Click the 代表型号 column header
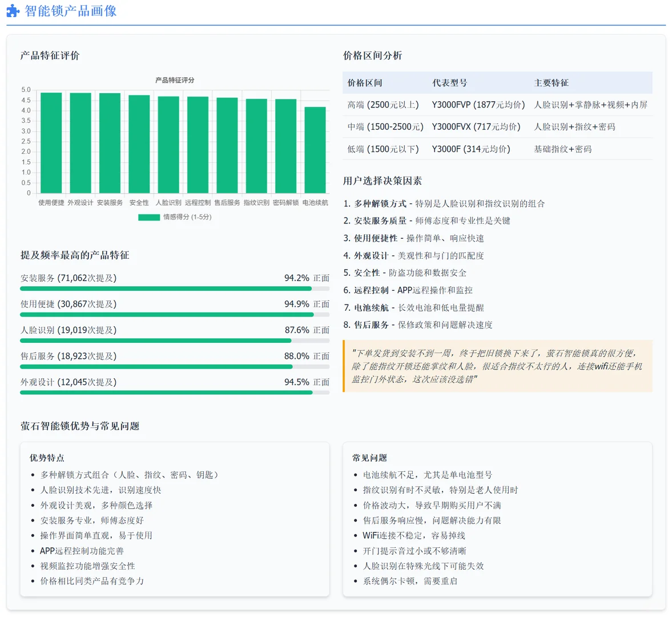672x617 pixels. pyautogui.click(x=449, y=83)
